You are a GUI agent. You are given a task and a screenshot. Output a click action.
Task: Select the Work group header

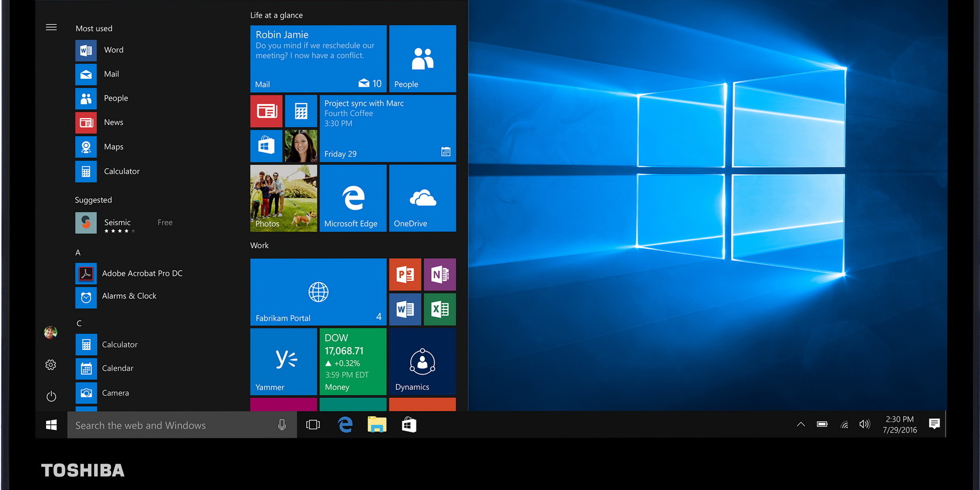point(259,245)
